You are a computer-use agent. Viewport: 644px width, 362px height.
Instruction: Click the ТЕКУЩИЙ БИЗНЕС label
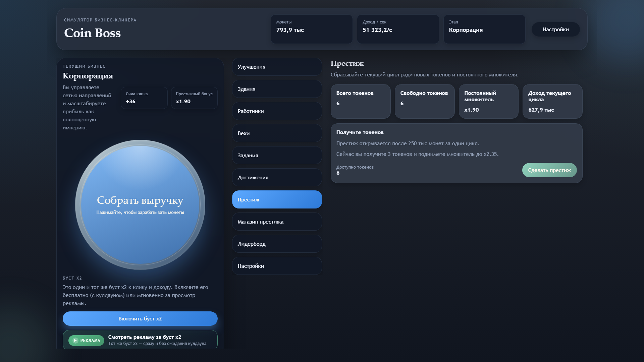pyautogui.click(x=84, y=66)
